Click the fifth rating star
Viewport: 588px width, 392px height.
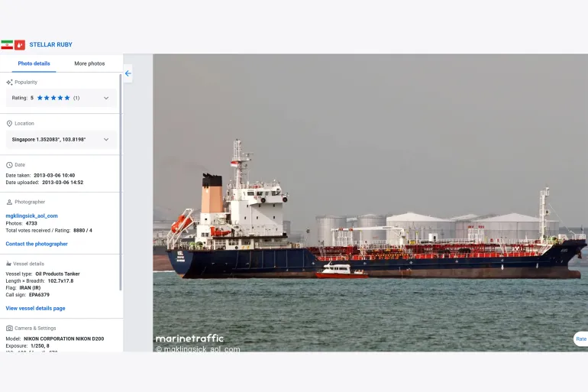(x=67, y=98)
